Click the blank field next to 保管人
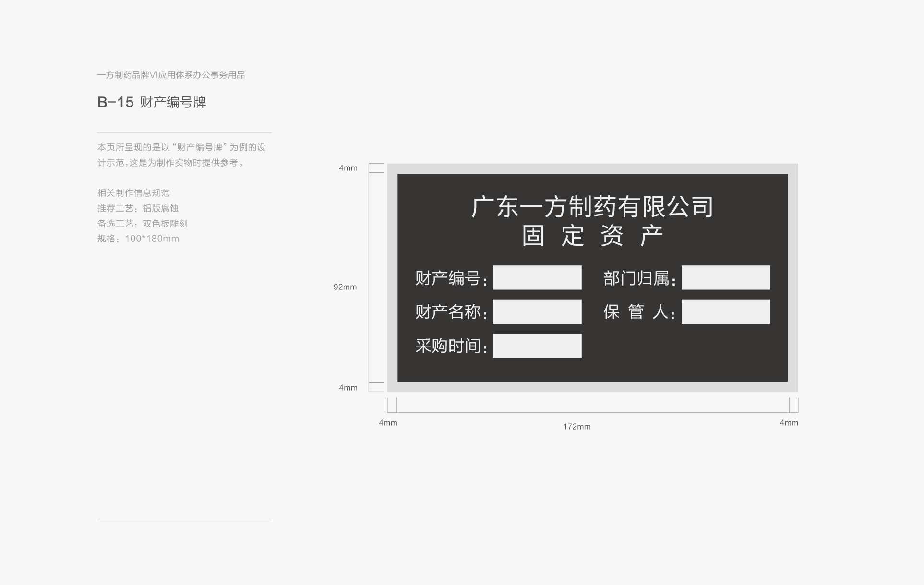 pyautogui.click(x=726, y=312)
